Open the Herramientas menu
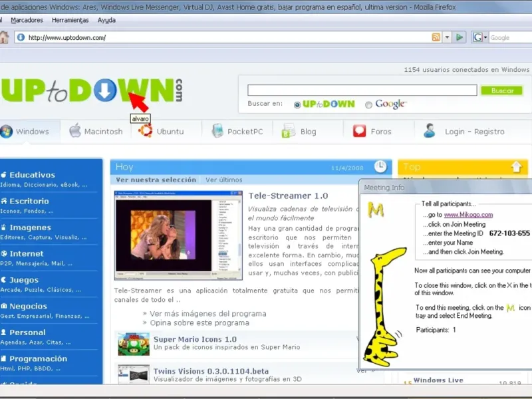Viewport: 532px width, 399px height. tap(70, 20)
